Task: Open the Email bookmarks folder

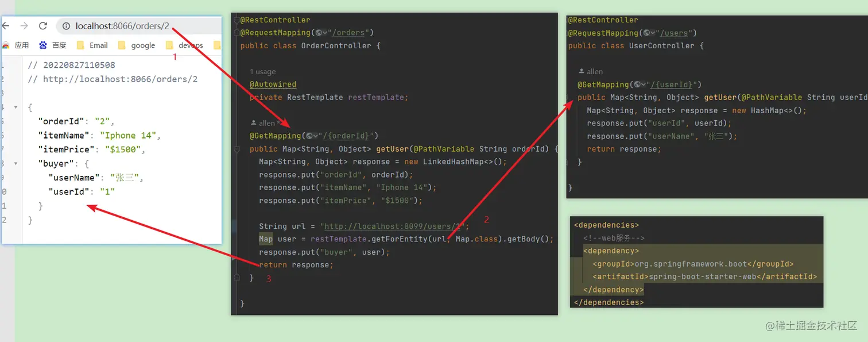Action: pyautogui.click(x=92, y=45)
